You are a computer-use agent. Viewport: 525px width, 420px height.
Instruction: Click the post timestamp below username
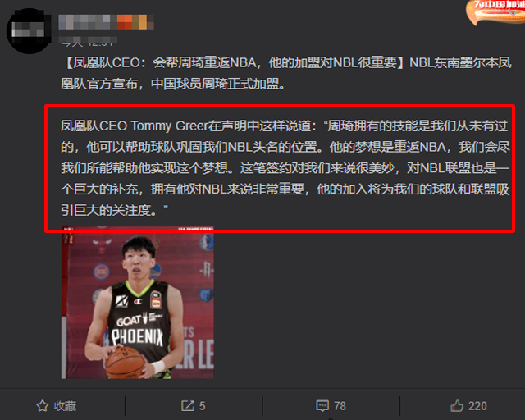click(x=89, y=42)
